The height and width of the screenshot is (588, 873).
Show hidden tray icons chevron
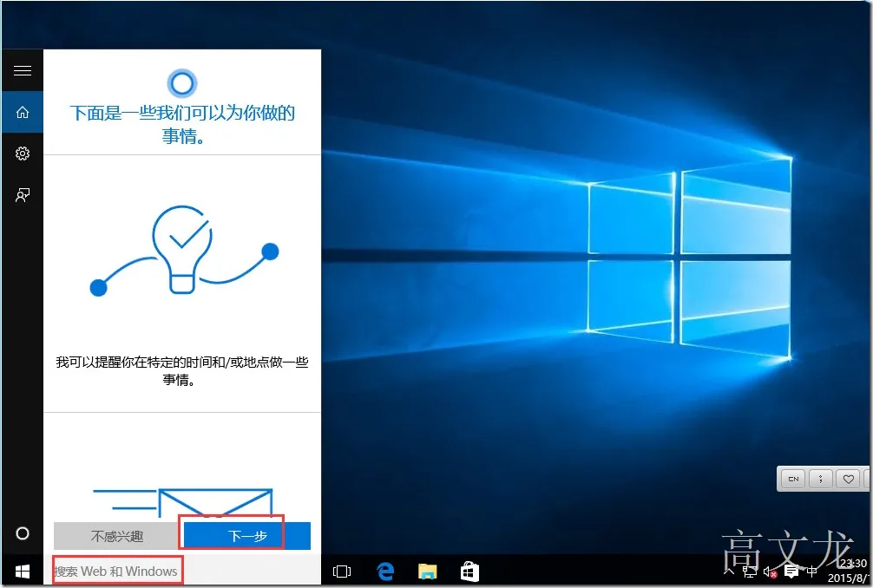tap(728, 571)
